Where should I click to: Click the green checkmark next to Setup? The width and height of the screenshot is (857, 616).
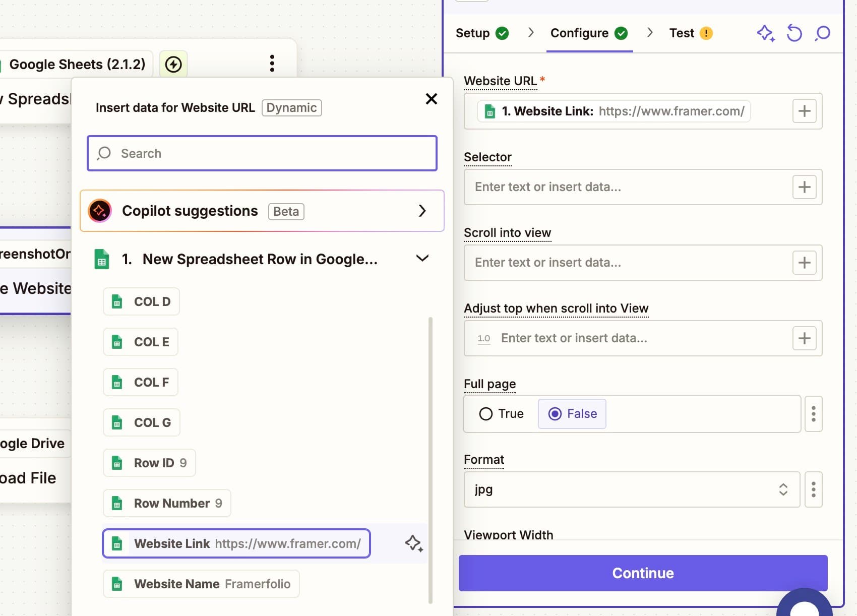[502, 33]
